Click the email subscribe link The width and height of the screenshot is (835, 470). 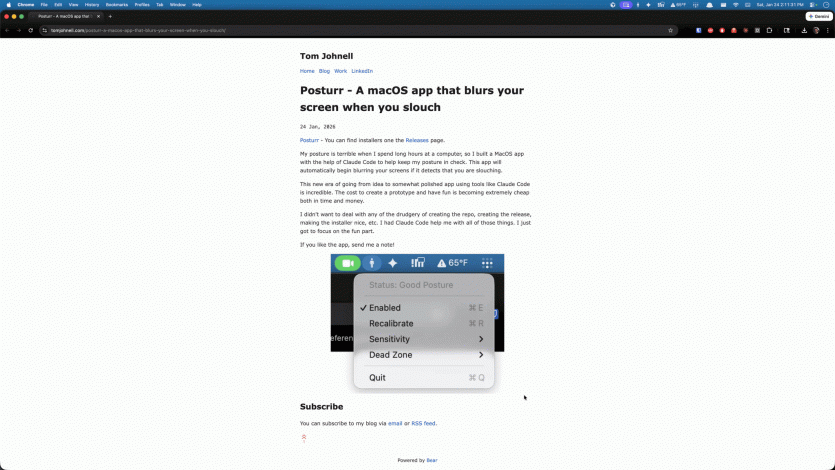click(x=395, y=423)
